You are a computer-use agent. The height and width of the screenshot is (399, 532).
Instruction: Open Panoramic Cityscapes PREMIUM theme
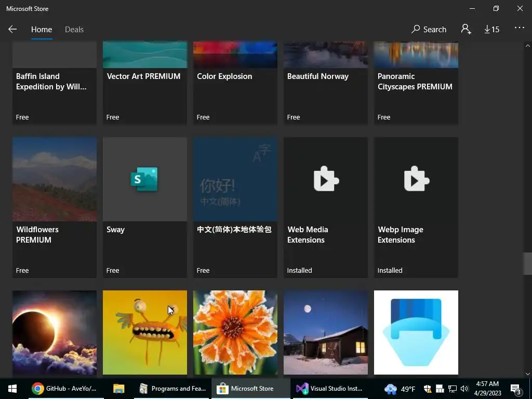click(x=416, y=83)
